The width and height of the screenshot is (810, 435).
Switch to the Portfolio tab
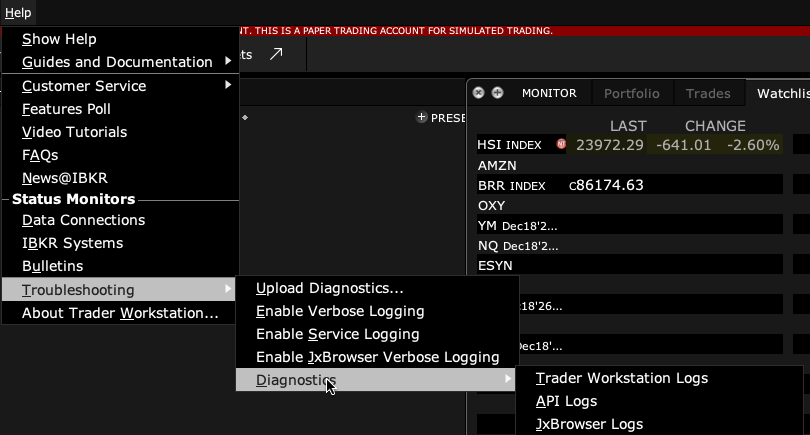632,94
